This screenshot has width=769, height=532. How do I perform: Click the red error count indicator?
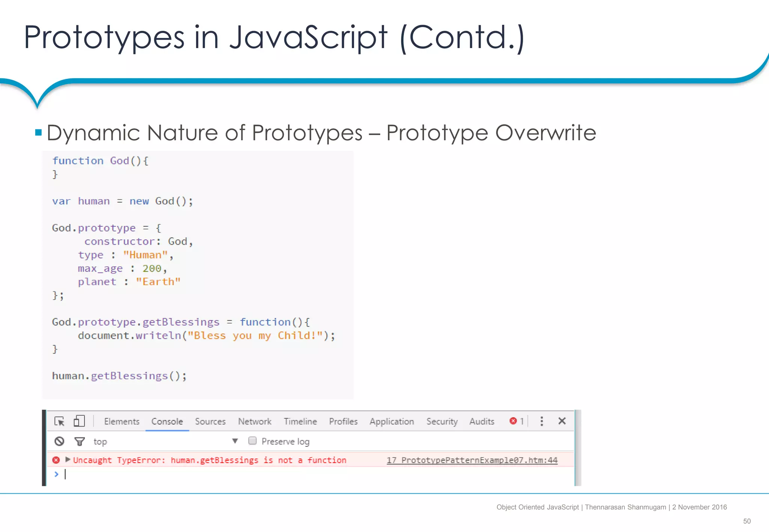tap(516, 421)
